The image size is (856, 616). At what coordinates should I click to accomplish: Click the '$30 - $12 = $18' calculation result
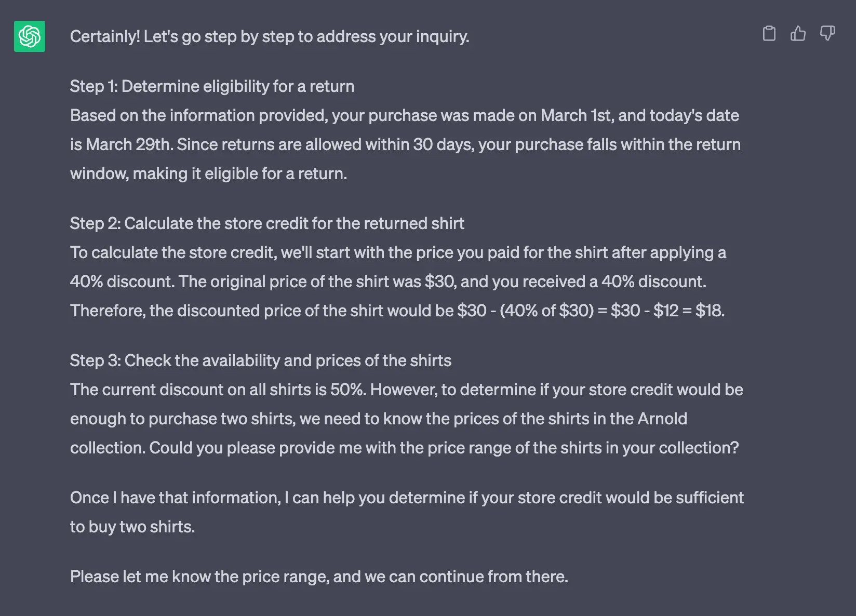point(667,311)
